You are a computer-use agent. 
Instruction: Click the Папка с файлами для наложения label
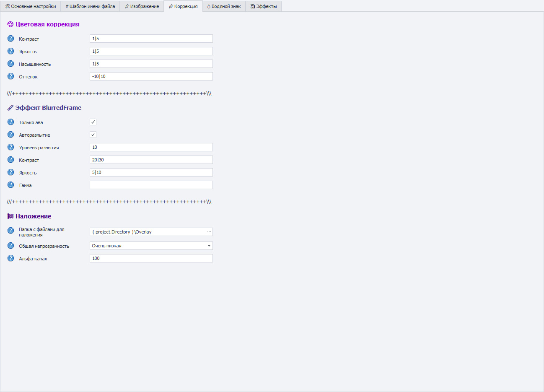pyautogui.click(x=41, y=232)
